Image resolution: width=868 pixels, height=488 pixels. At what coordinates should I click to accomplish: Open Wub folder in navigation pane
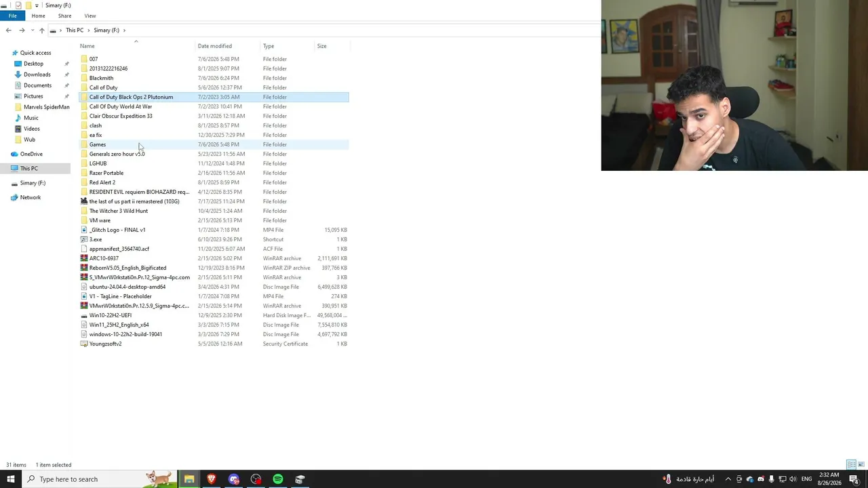click(x=29, y=140)
